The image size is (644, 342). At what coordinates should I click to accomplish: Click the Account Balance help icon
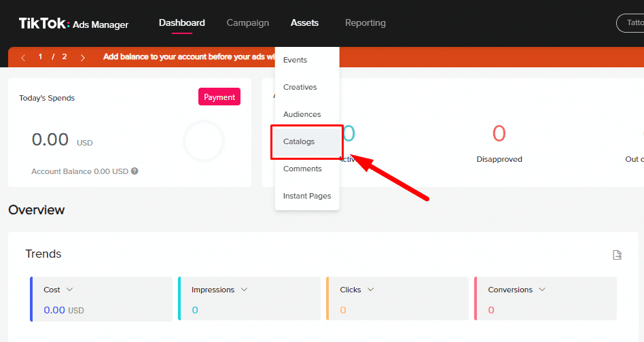tap(135, 171)
